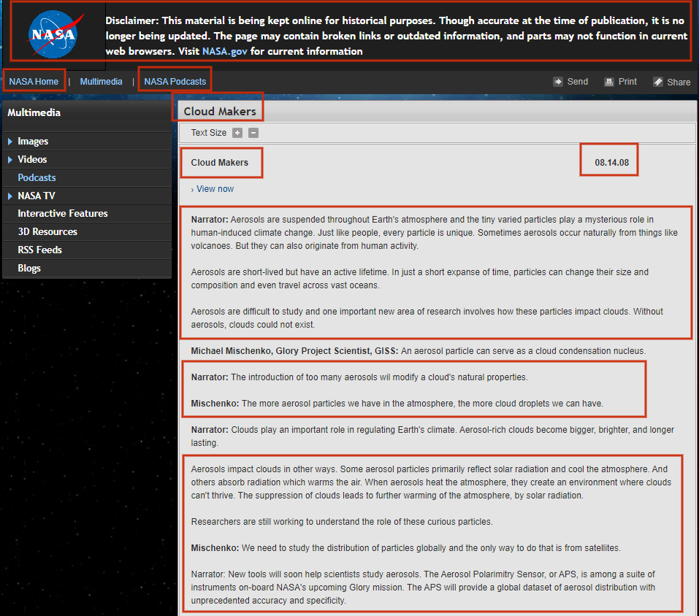The image size is (699, 616).
Task: Open 3D Resources in the sidebar
Action: [x=47, y=231]
